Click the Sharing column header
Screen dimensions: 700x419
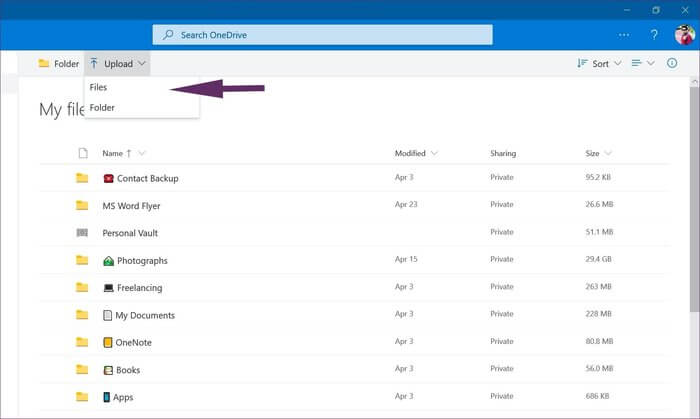pyautogui.click(x=503, y=153)
